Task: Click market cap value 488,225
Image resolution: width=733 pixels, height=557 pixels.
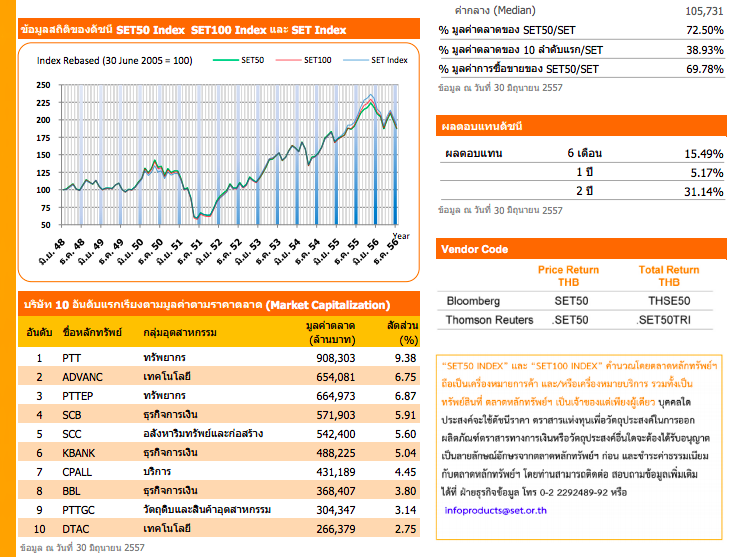Action: point(336,453)
